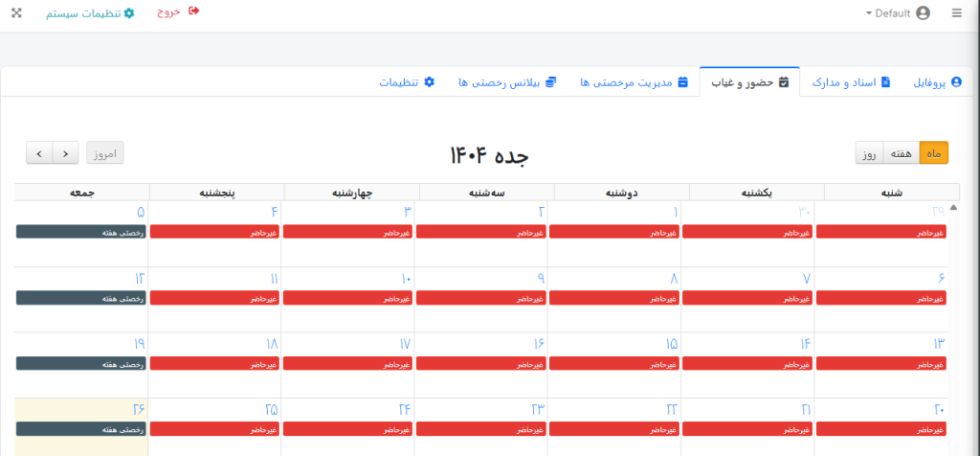Select the حضور و غیاب tab
The image size is (980, 456).
(749, 82)
